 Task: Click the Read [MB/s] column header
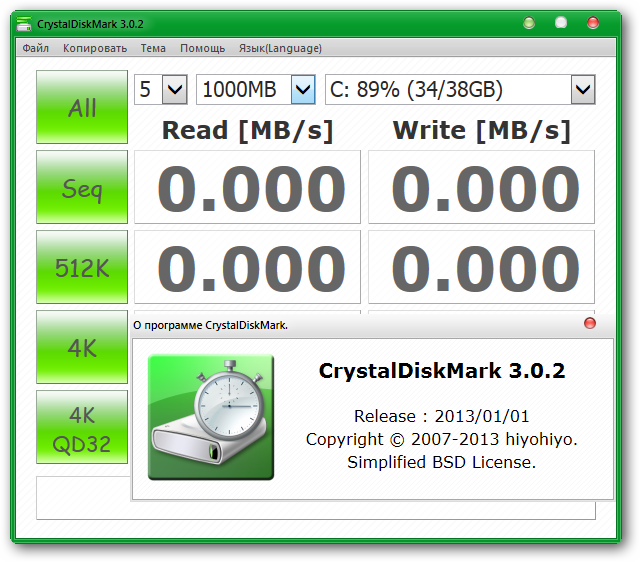pyautogui.click(x=247, y=131)
